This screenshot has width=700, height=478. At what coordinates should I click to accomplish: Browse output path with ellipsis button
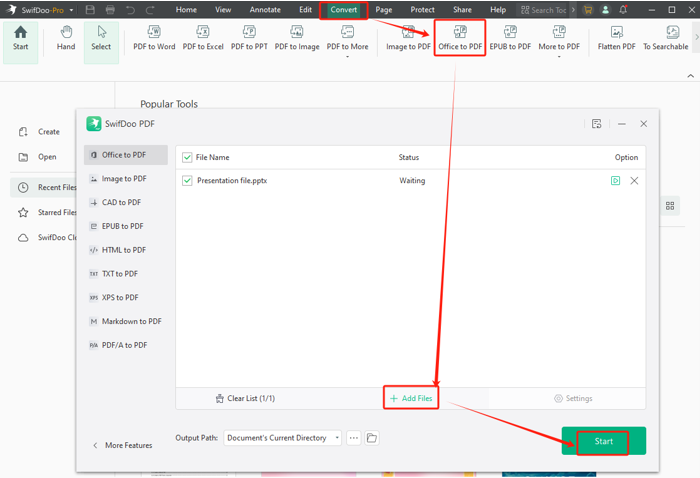coord(354,438)
